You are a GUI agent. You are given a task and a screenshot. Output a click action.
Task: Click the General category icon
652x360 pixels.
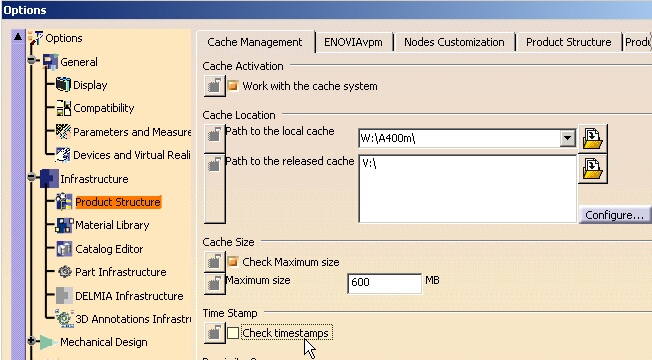coord(50,62)
